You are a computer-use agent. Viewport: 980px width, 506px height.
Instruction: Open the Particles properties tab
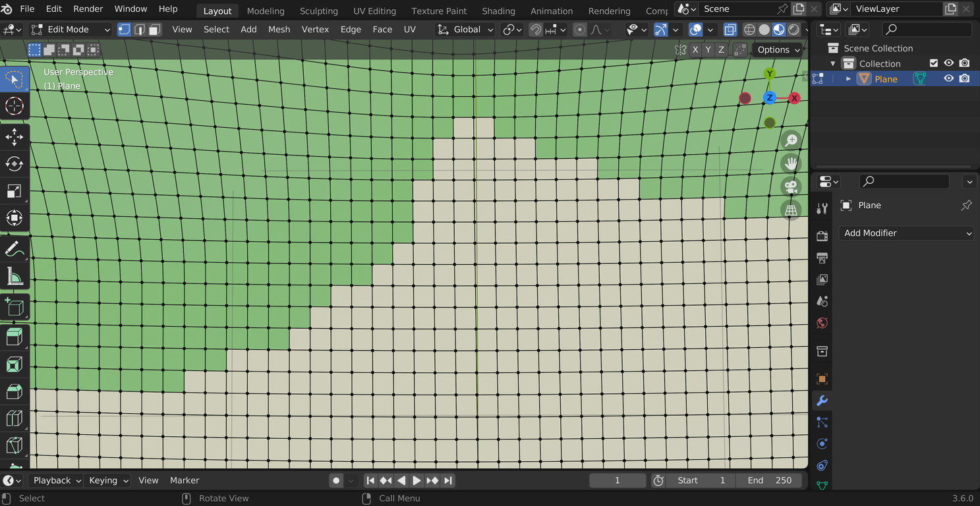pyautogui.click(x=822, y=422)
